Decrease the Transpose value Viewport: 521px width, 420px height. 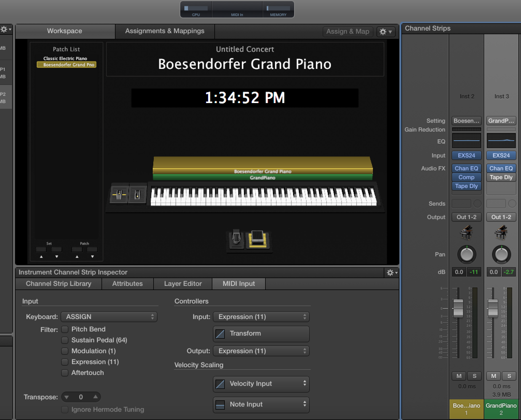coord(67,397)
